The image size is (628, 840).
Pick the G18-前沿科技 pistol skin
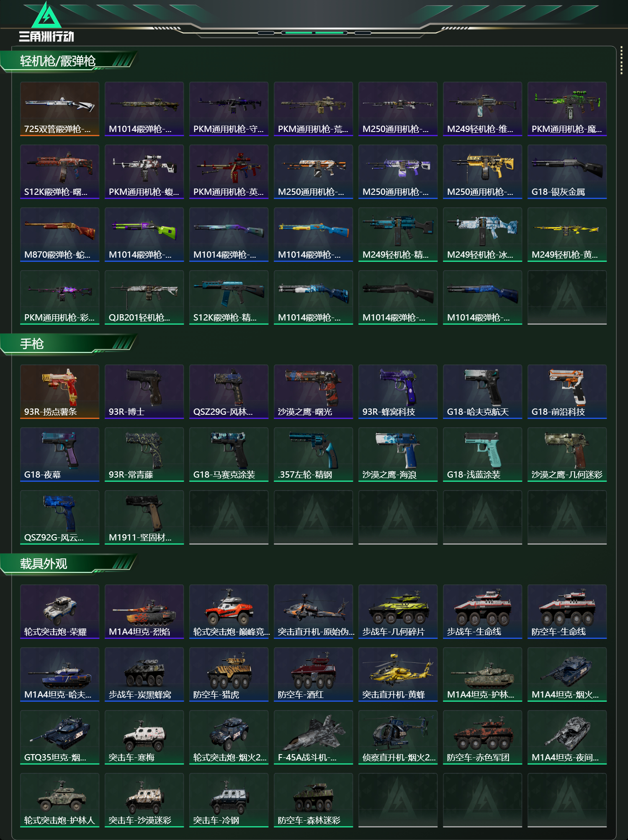click(x=567, y=391)
